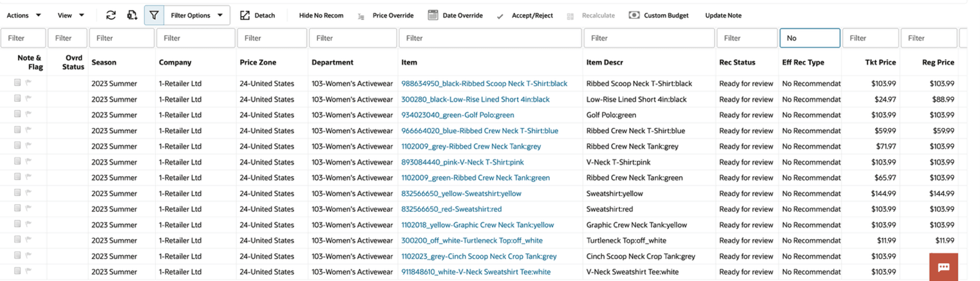Open item 893084440_pink-V-Neck T-Shirt link
The height and width of the screenshot is (281, 980).
point(462,162)
